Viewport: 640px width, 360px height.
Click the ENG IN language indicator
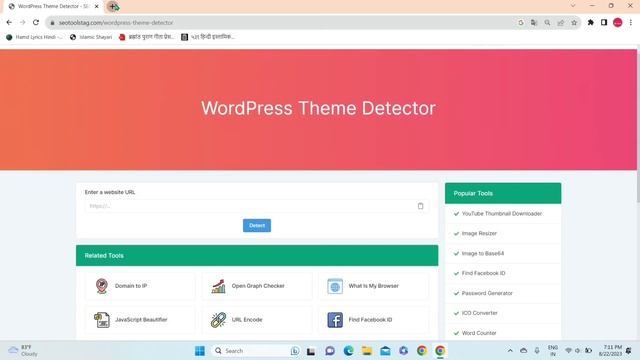(x=553, y=351)
